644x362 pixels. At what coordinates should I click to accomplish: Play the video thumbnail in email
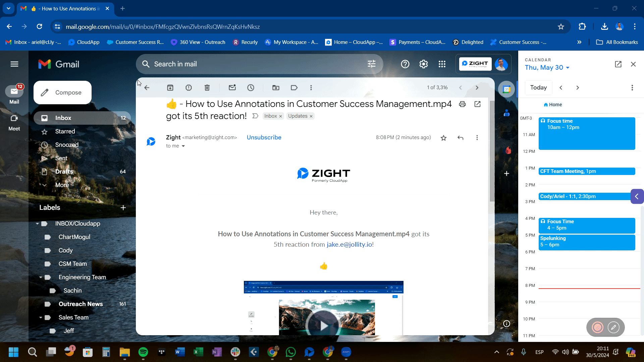click(323, 325)
